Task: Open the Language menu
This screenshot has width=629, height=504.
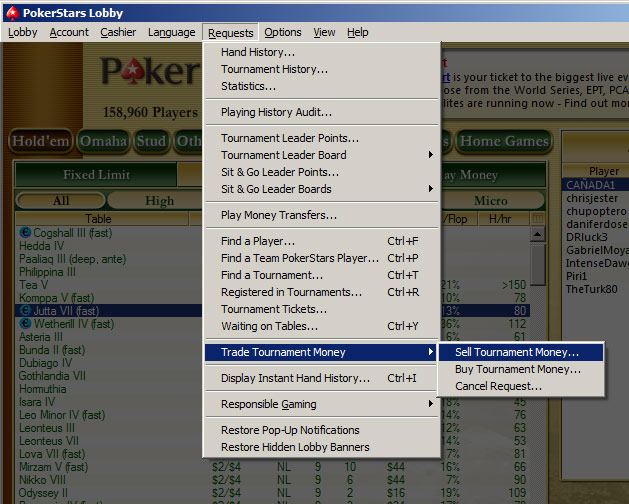Action: [171, 32]
